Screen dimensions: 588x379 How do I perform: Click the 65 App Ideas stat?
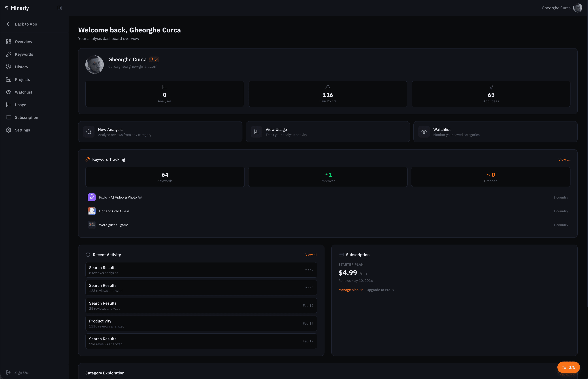491,94
